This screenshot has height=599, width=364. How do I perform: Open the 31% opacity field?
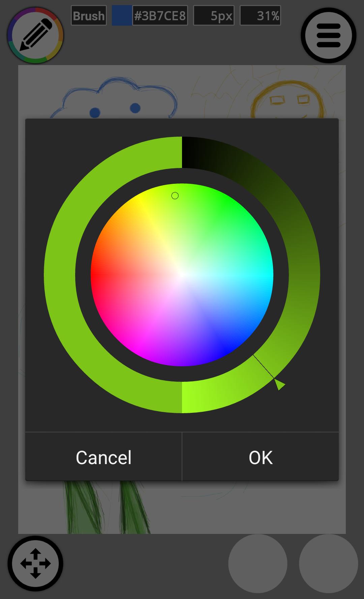[x=260, y=16]
